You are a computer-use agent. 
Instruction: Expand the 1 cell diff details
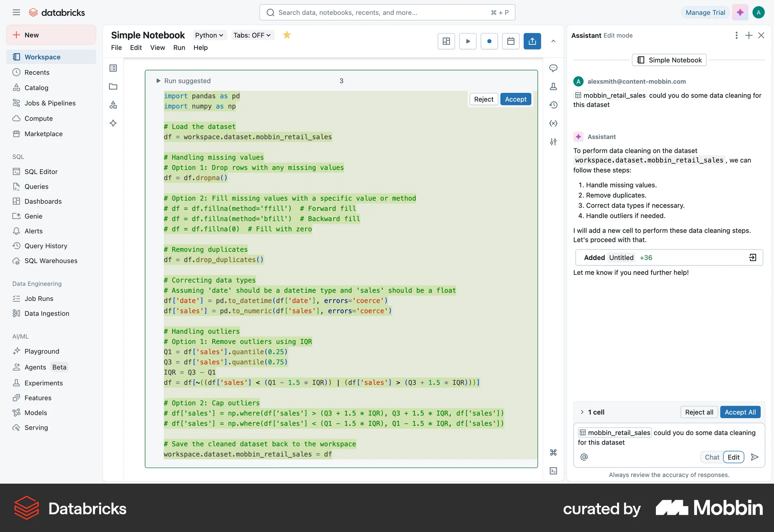[x=582, y=412]
